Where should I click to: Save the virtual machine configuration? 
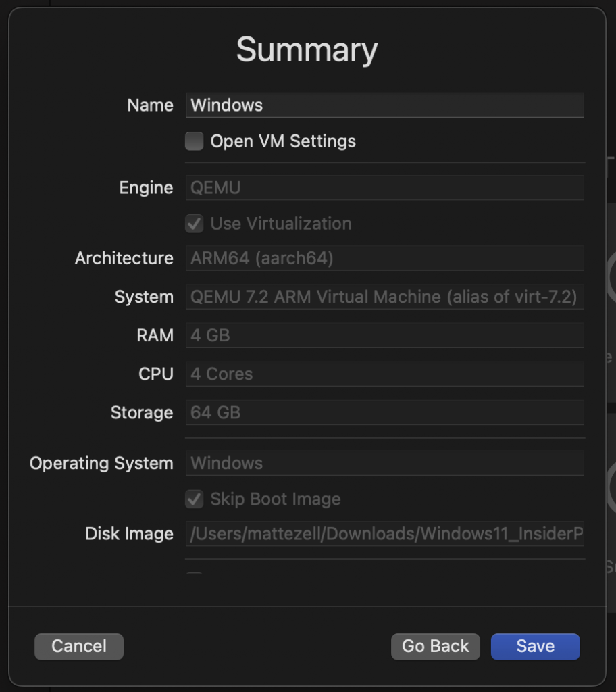tap(535, 647)
